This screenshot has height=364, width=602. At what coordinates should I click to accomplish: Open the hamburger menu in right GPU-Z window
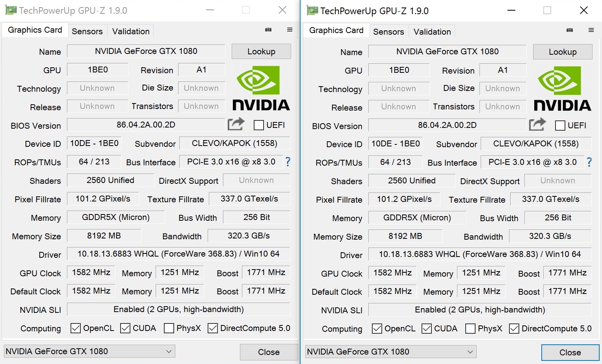point(591,30)
